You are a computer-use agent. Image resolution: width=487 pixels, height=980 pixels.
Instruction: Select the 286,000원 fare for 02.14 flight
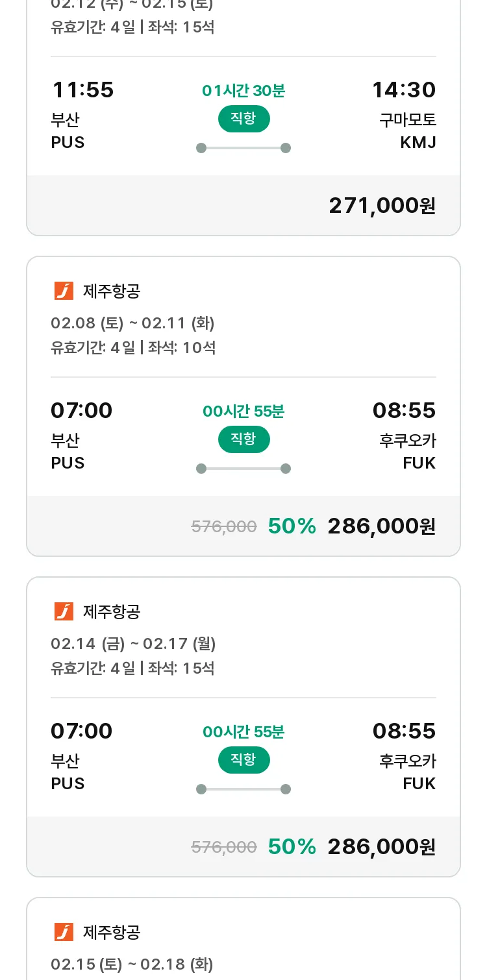tap(381, 847)
